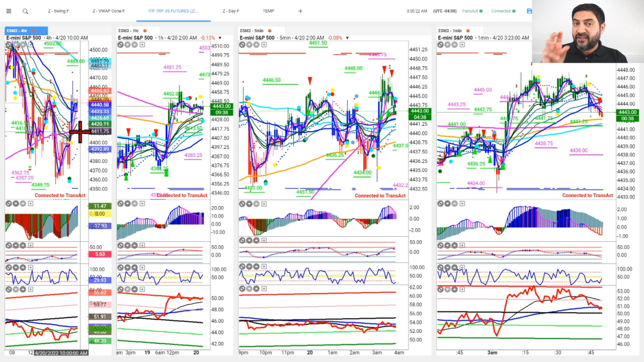Click the 4443.00 price label on 1min axis
This screenshot has width=644, height=362.
628,112
